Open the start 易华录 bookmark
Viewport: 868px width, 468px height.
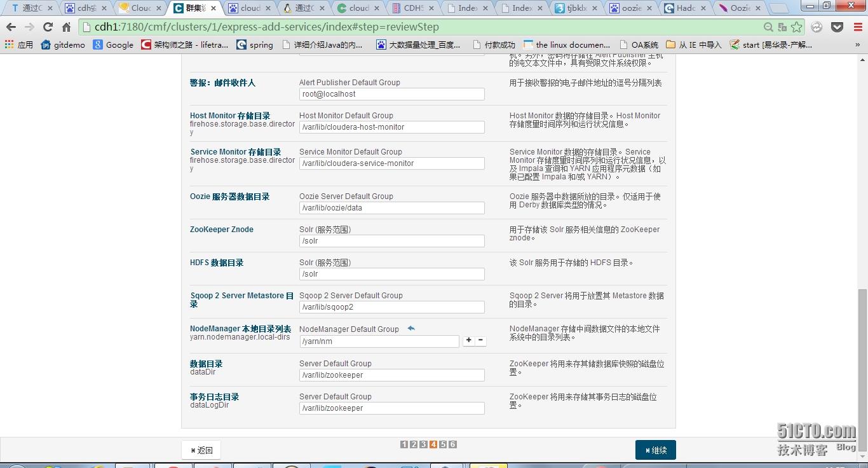coord(771,45)
